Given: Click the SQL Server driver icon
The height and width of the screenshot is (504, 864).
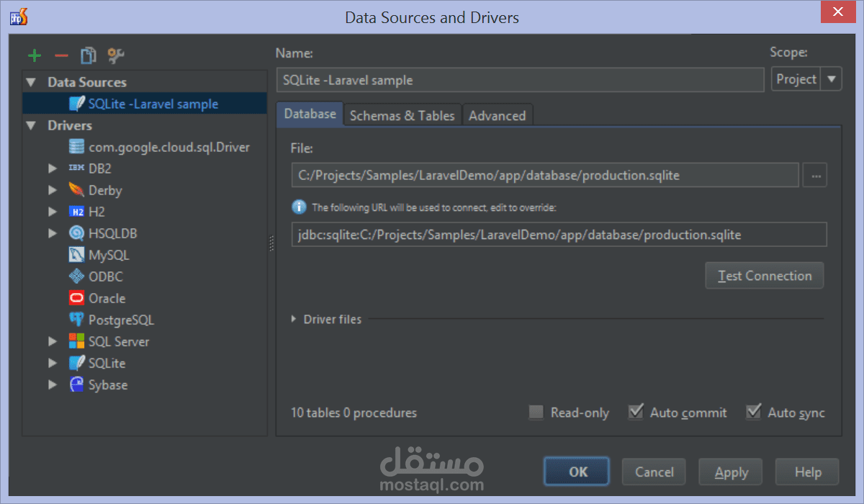Looking at the screenshot, I should tap(76, 341).
